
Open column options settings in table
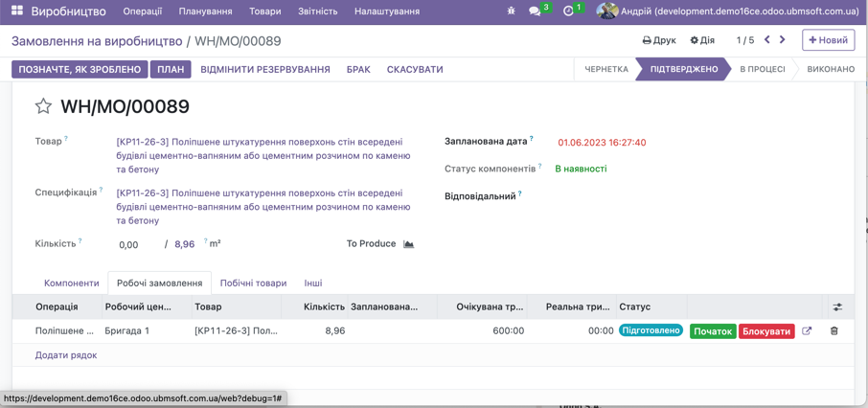[x=837, y=307]
